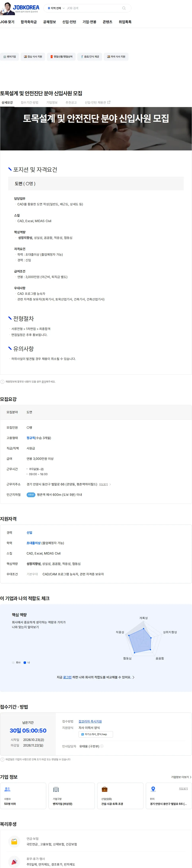
Task: Click the external link icon after 채용관
Action: coord(109,102)
